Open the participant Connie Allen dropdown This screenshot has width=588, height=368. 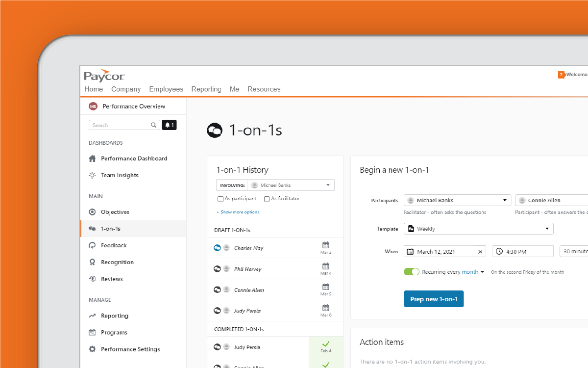pos(551,200)
